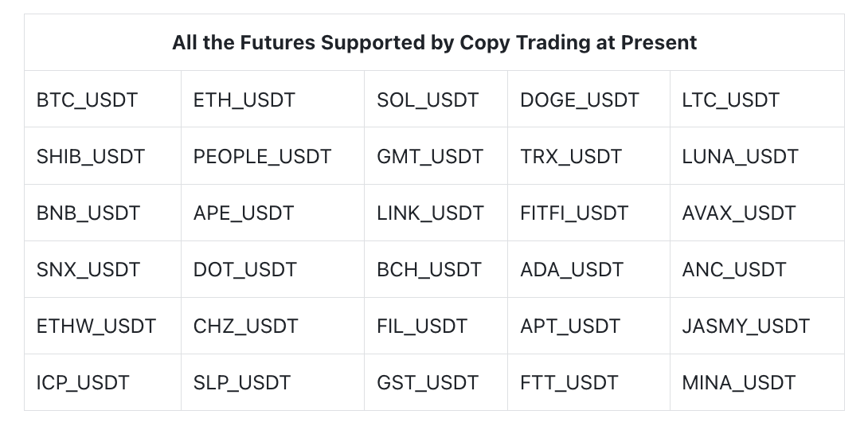Image resolution: width=868 pixels, height=430 pixels.
Task: Select FITFI_USDT in the table
Action: click(574, 213)
